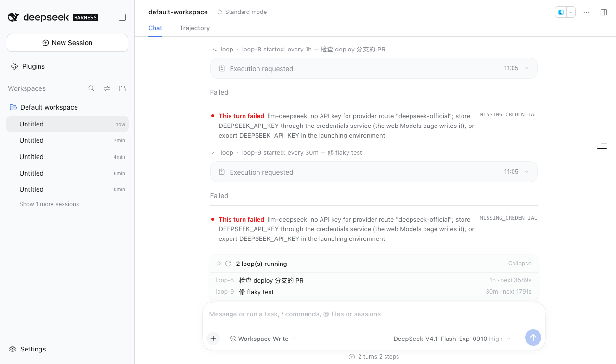The height and width of the screenshot is (364, 616).
Task: Open the Untitled session from 2min
Action: 67,140
